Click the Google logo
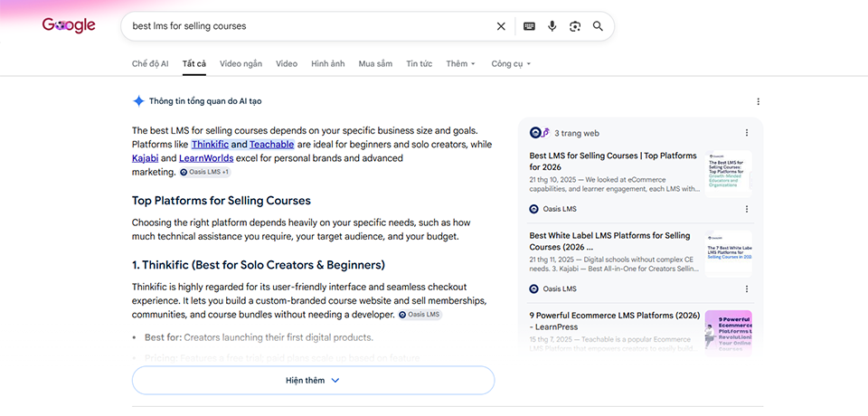 click(69, 25)
